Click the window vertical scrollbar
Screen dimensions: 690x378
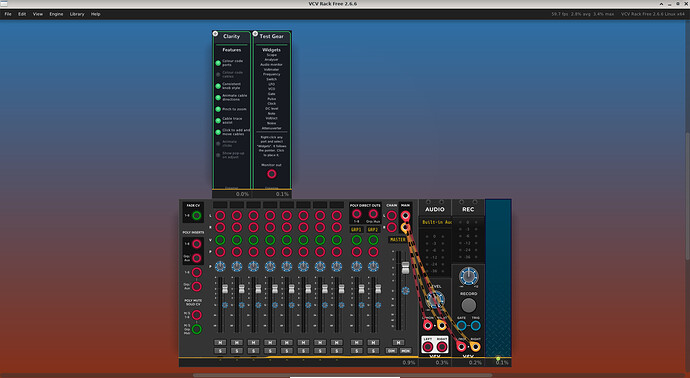[687, 196]
